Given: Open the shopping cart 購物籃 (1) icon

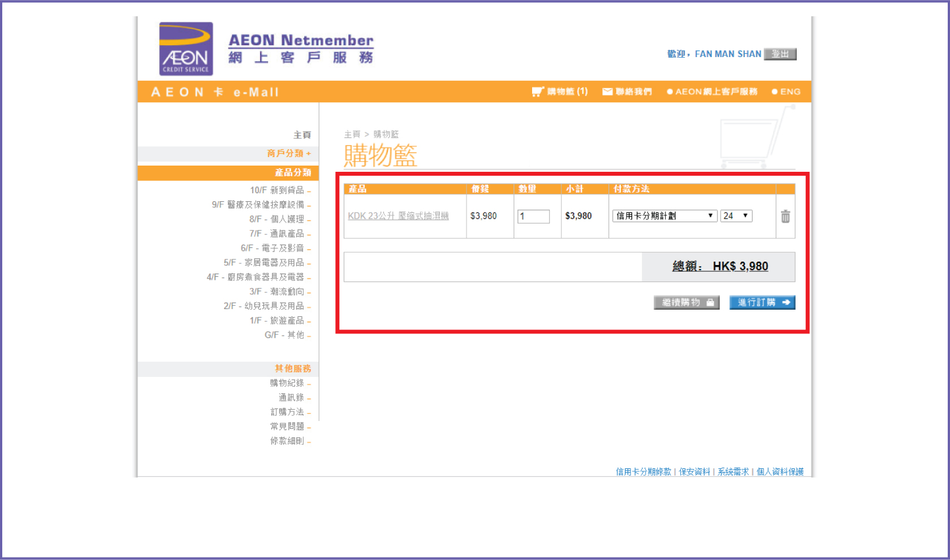Looking at the screenshot, I should (560, 92).
